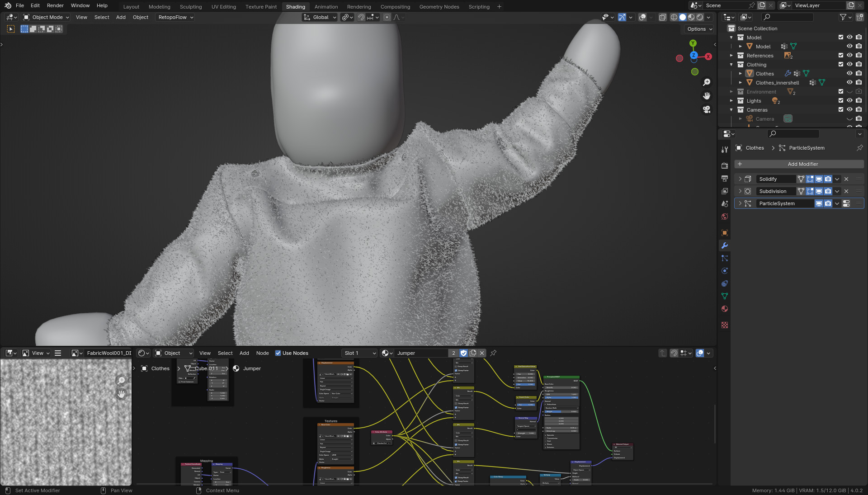Click the Add Modifier button
868x495 pixels.
click(x=803, y=164)
